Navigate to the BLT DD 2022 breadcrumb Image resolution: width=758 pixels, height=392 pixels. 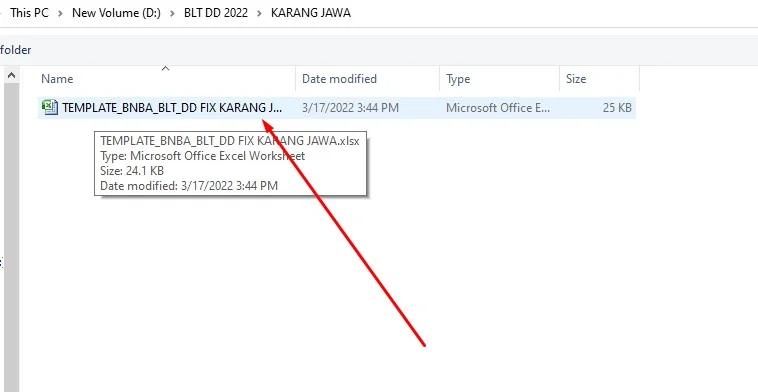(216, 13)
